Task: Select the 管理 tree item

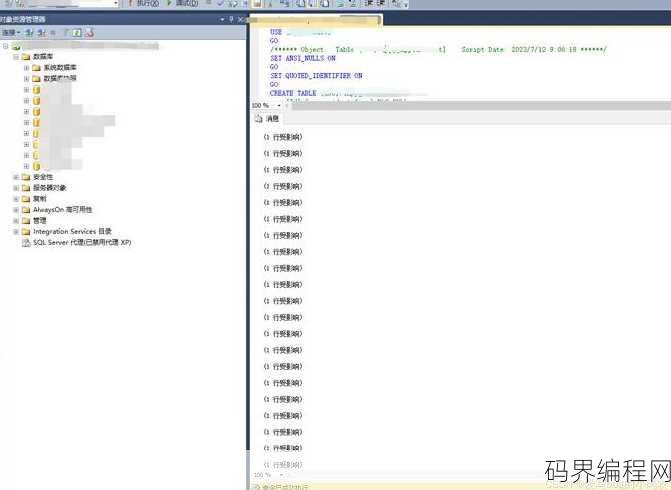Action: pos(39,220)
